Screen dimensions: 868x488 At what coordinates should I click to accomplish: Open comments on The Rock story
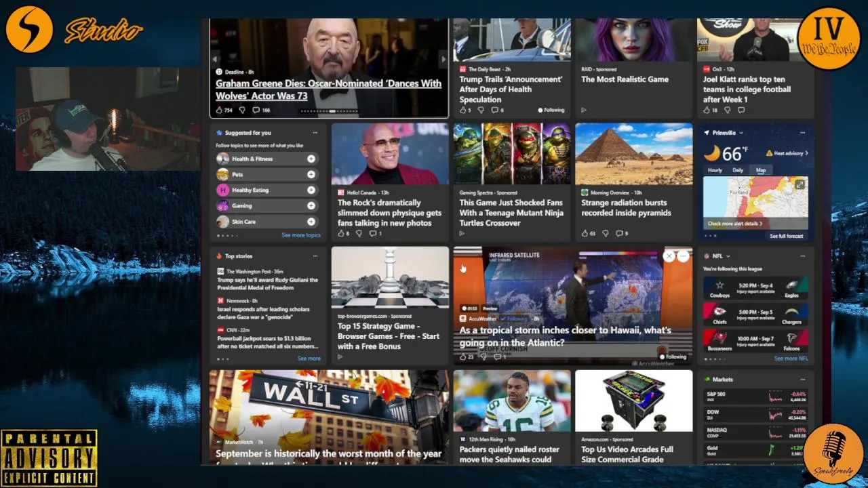[375, 233]
